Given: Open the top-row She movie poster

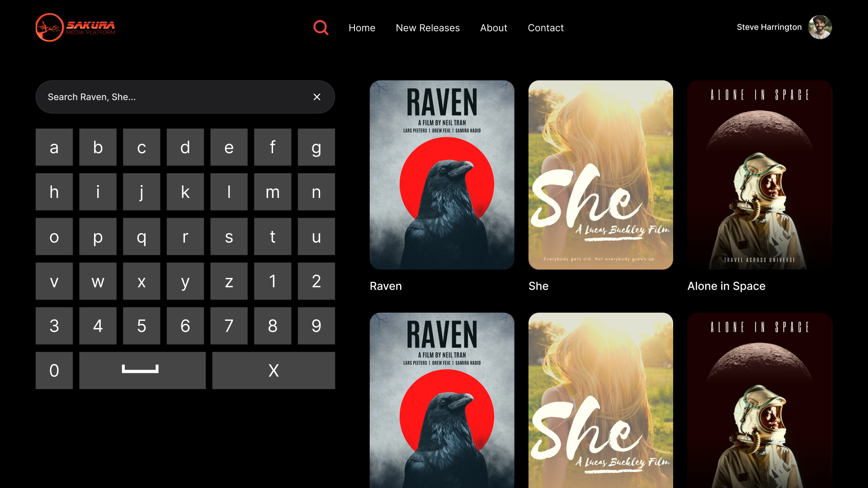Looking at the screenshot, I should point(601,175).
